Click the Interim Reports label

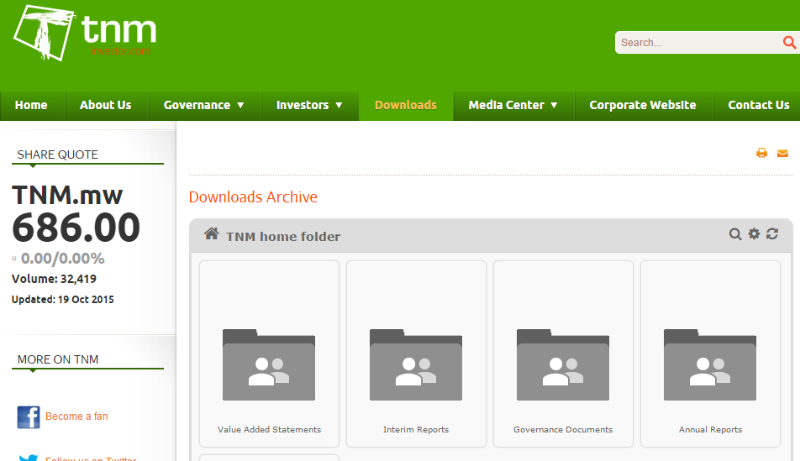[416, 429]
